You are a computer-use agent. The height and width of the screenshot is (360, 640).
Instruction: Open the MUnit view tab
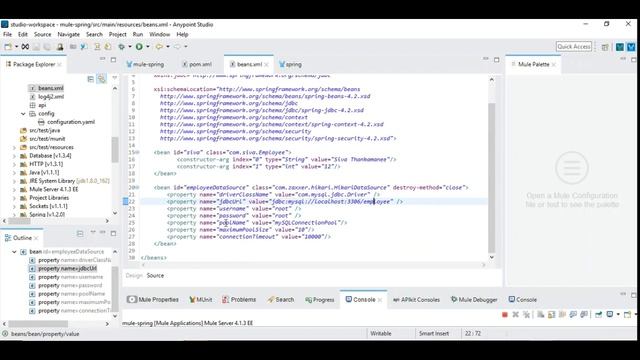(x=200, y=300)
